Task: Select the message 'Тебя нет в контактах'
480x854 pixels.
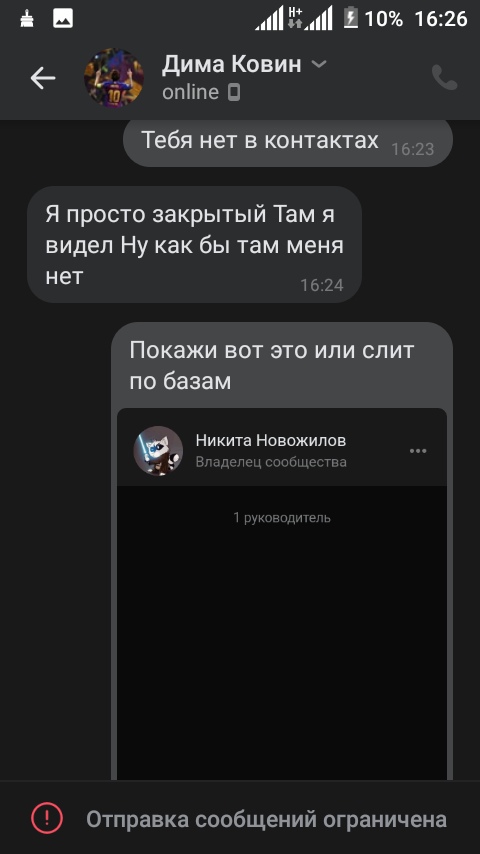Action: pyautogui.click(x=288, y=142)
